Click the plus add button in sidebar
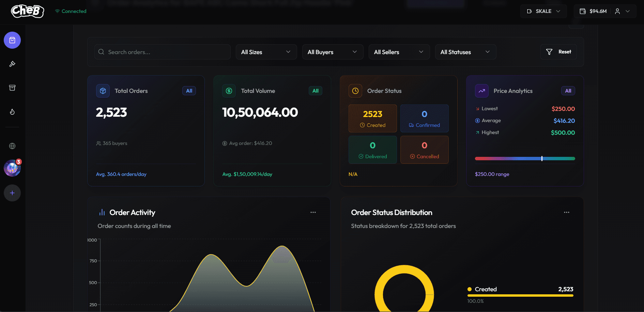Screen dimensions: 644x312 point(12,193)
